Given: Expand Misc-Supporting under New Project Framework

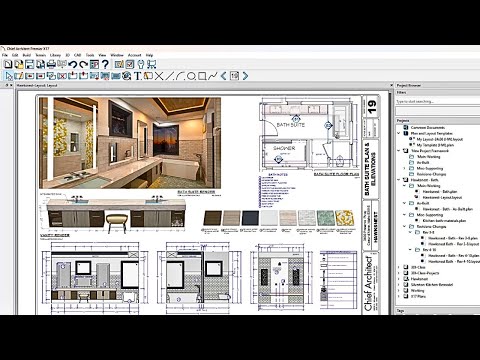Looking at the screenshot, I should (405, 168).
